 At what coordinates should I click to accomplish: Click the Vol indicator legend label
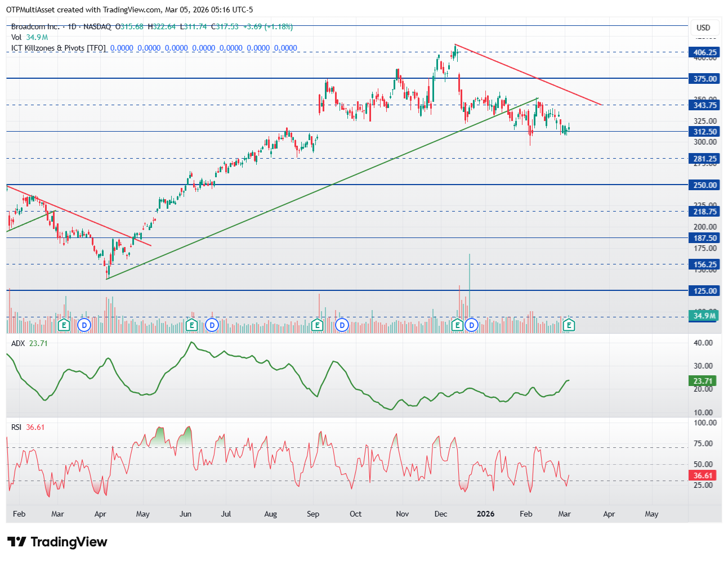[x=16, y=37]
